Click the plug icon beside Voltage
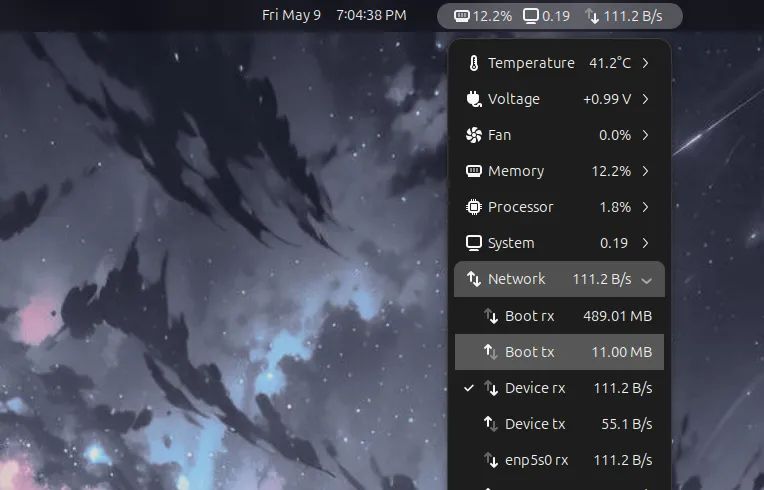The width and height of the screenshot is (764, 490). tap(474, 99)
